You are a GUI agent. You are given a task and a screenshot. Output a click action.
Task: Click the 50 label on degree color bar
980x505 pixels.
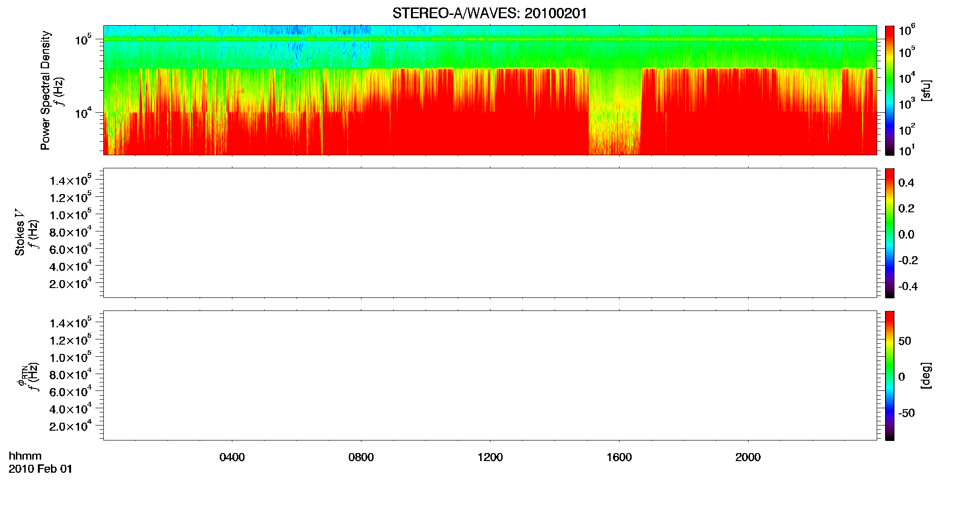point(905,341)
